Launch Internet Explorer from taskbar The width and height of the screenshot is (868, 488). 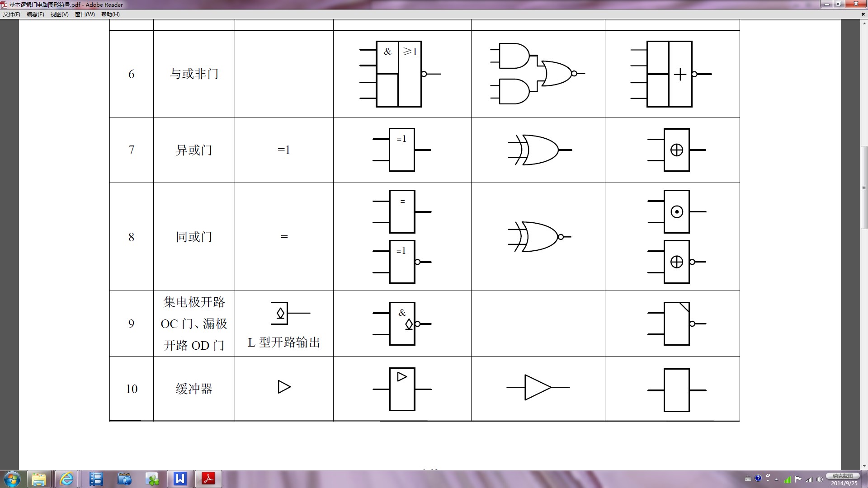point(66,479)
